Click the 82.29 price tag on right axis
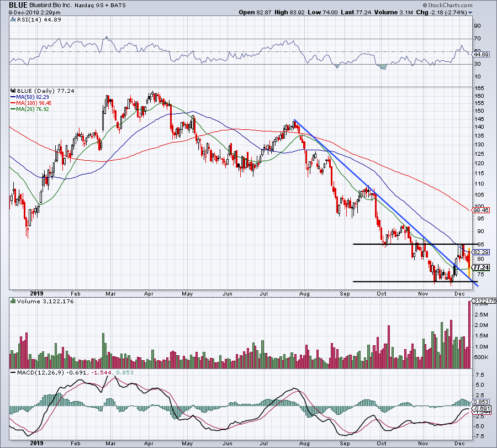 point(481,252)
